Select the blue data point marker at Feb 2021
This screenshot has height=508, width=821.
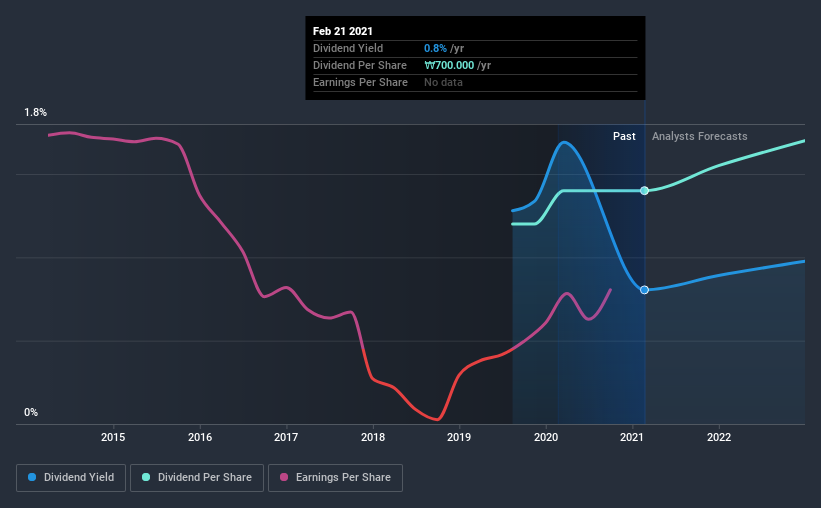point(645,290)
